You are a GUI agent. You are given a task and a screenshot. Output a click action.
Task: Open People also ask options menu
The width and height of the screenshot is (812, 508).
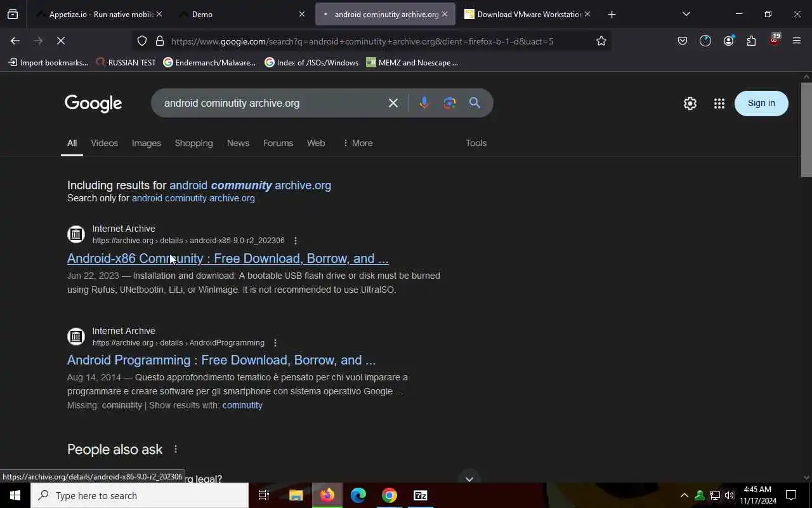click(176, 449)
